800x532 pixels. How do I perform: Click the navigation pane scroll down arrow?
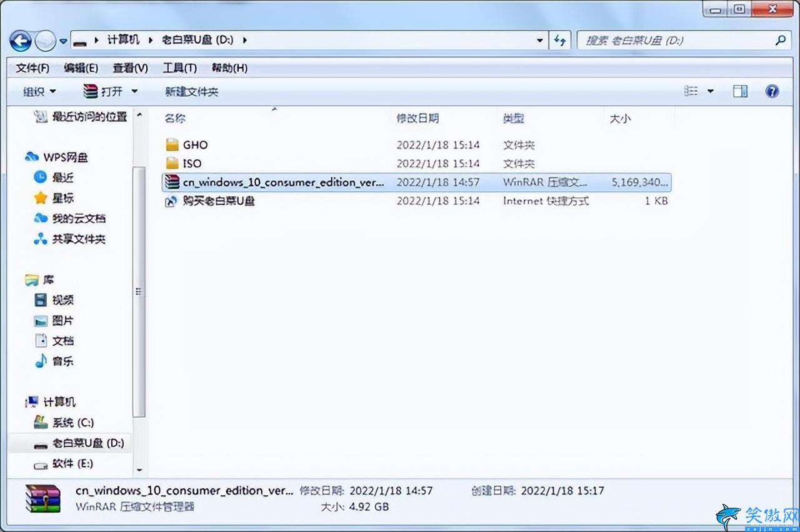click(139, 470)
